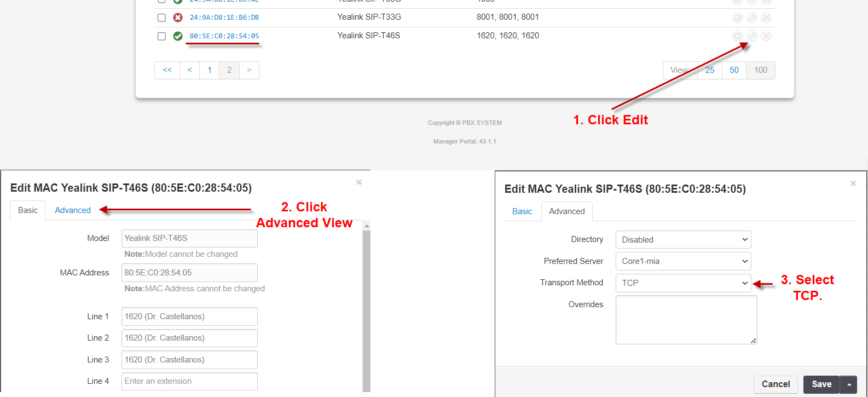Click the gear icon for 24:9A:D8:1E:B6:DB row

738,18
